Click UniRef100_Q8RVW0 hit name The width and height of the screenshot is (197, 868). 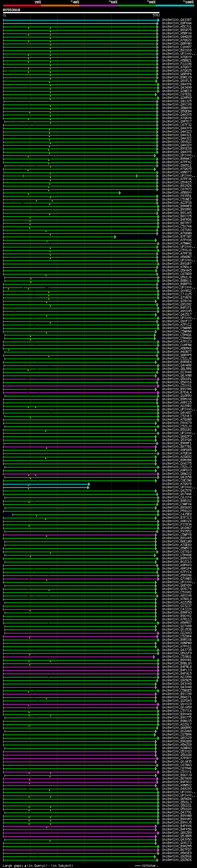[176, 44]
